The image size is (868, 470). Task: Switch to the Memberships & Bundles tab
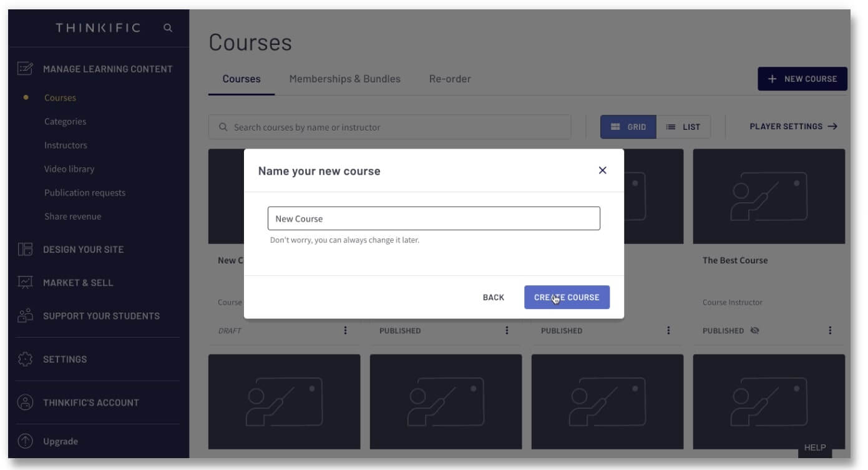coord(344,79)
